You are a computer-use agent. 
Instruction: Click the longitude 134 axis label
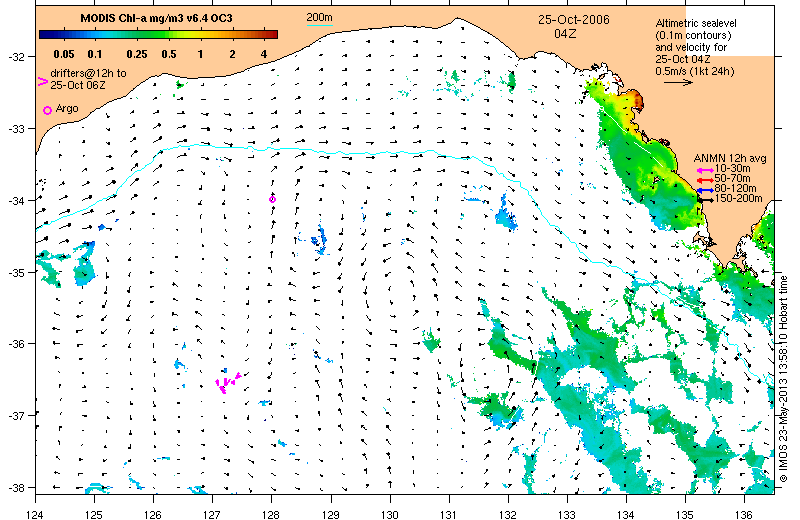[626, 514]
